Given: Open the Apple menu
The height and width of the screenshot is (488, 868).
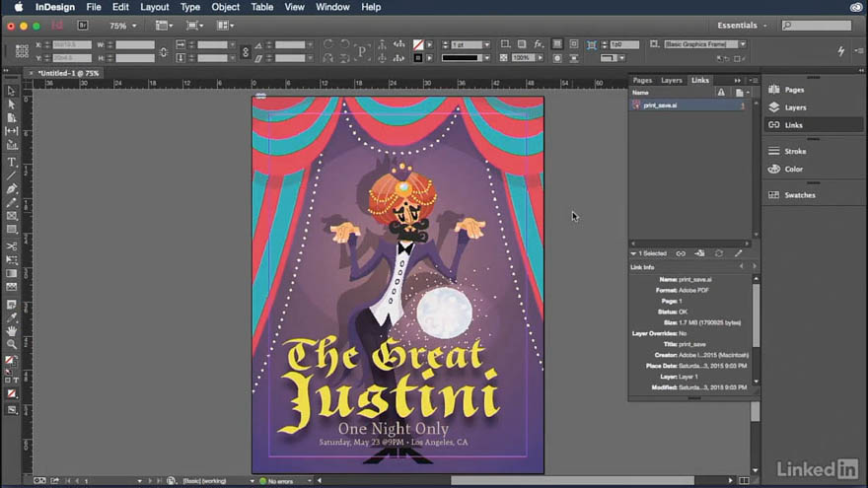Looking at the screenshot, I should click(x=19, y=7).
